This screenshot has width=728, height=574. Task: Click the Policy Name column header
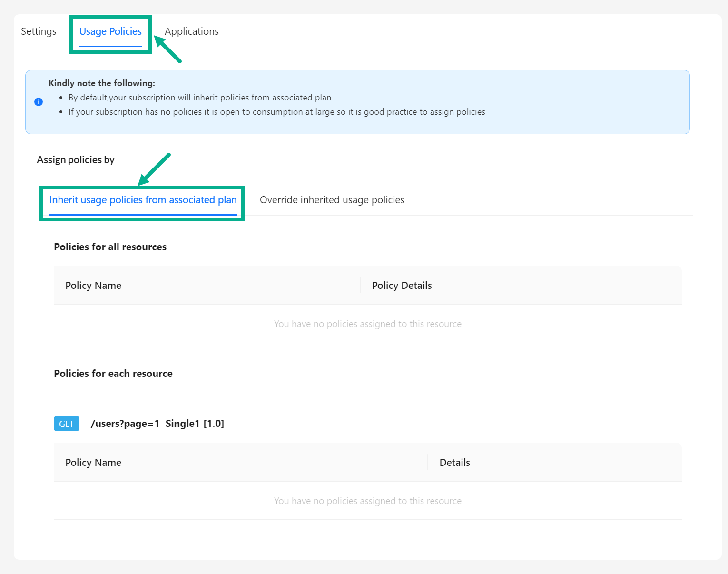[x=93, y=285]
